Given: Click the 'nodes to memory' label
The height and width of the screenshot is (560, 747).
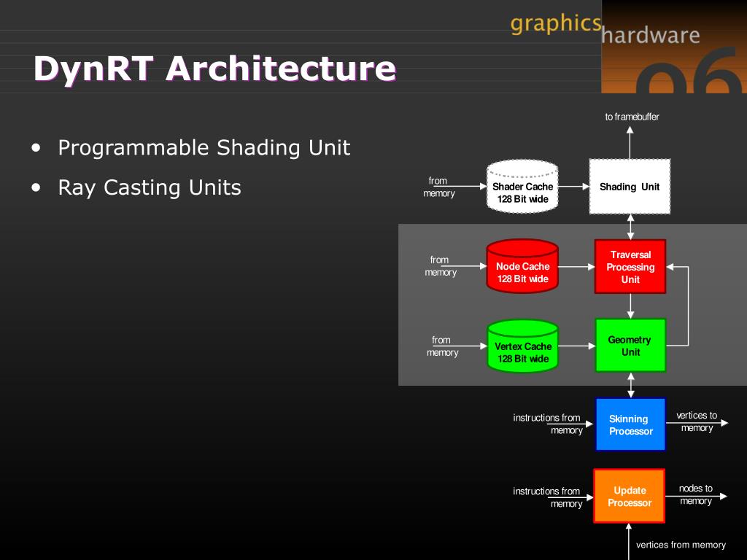Looking at the screenshot, I should pyautogui.click(x=695, y=494).
